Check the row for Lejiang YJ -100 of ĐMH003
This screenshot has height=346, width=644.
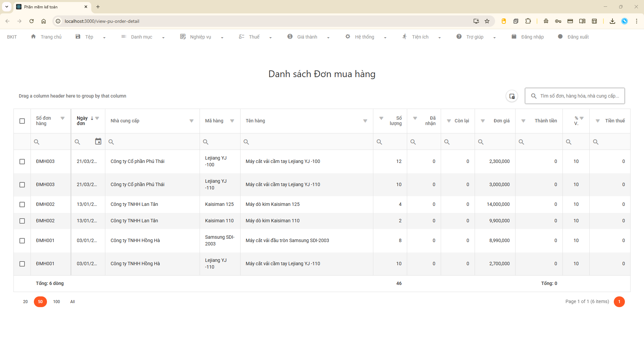click(x=22, y=162)
